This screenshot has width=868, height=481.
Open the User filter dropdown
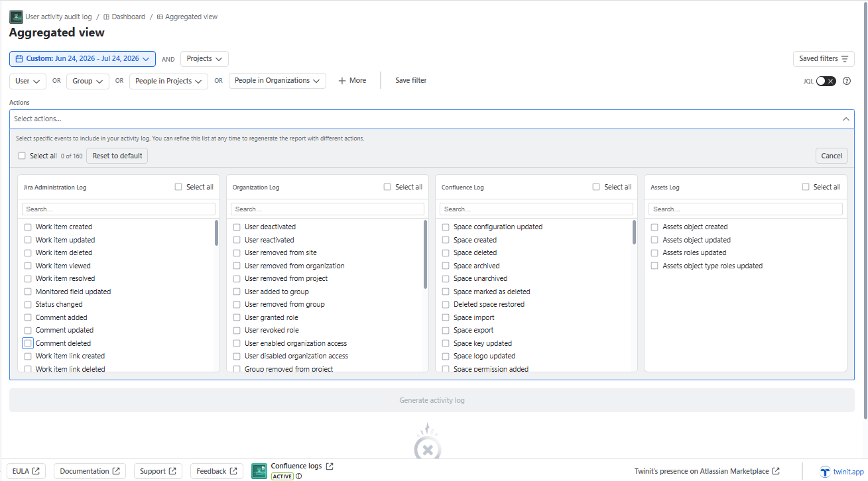point(28,81)
